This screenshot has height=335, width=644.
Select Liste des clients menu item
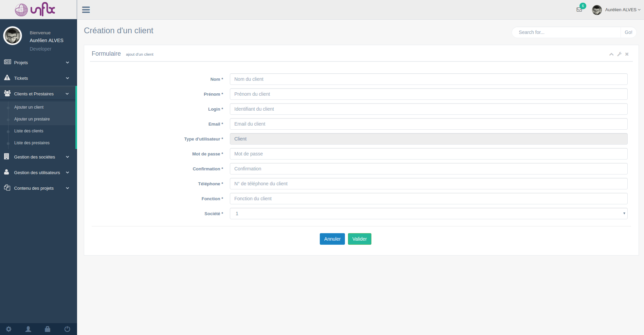point(29,131)
